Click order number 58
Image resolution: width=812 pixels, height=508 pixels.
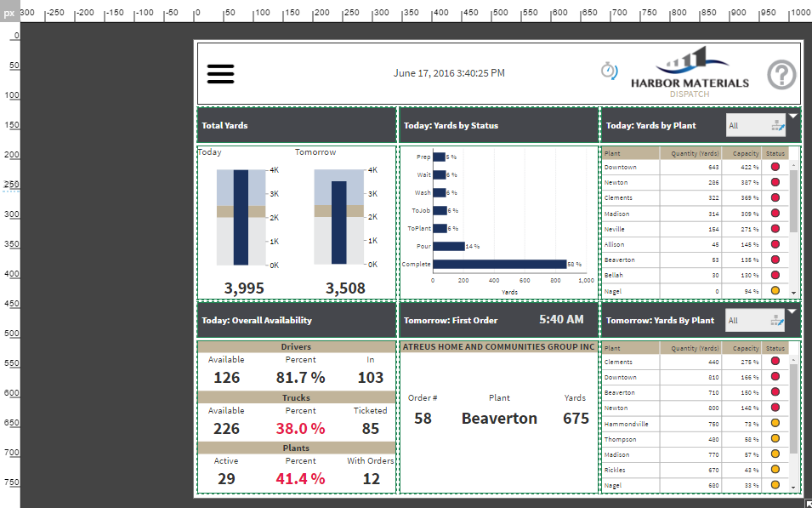pyautogui.click(x=423, y=419)
